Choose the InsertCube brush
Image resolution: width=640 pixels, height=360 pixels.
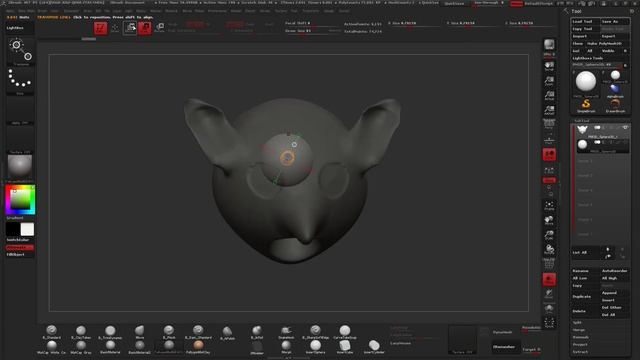(345, 347)
